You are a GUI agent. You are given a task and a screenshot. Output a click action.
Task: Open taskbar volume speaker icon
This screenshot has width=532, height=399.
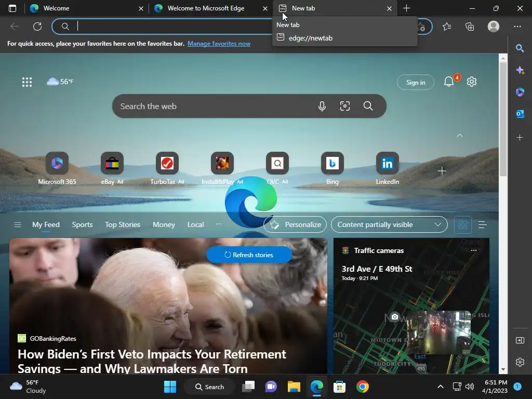pos(470,387)
